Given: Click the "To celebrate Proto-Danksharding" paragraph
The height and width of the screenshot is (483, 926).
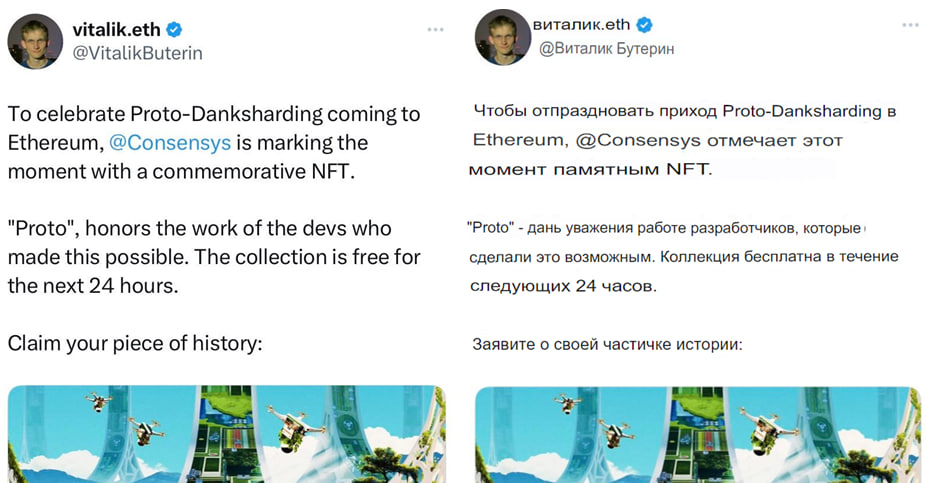Looking at the screenshot, I should coord(214,143).
